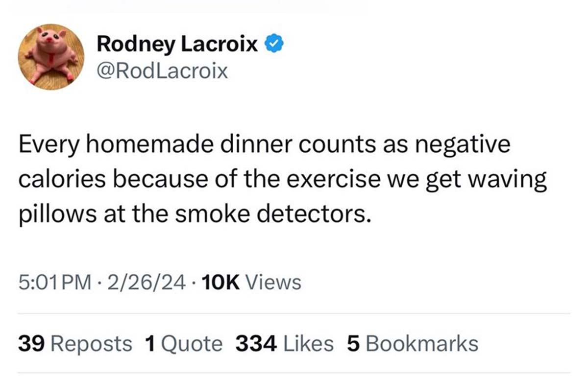The image size is (588, 379).
Task: Open the 39 Reposts list
Action: 75,344
